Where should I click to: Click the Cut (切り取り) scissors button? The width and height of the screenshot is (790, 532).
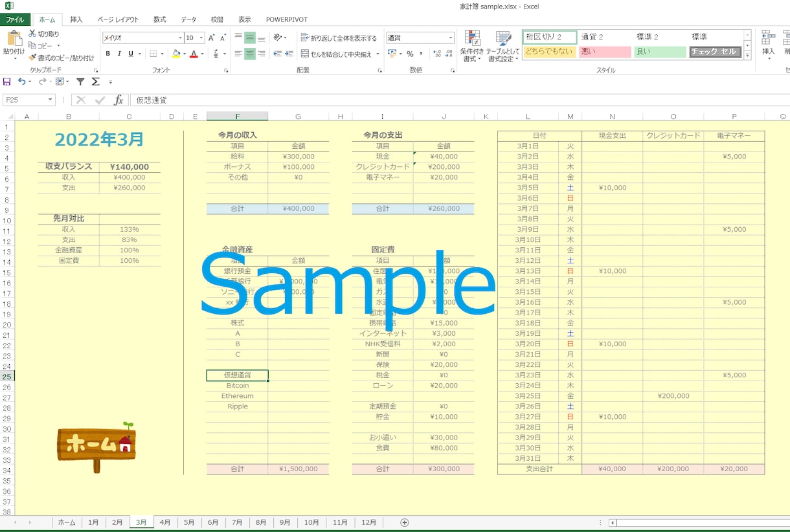tap(43, 34)
